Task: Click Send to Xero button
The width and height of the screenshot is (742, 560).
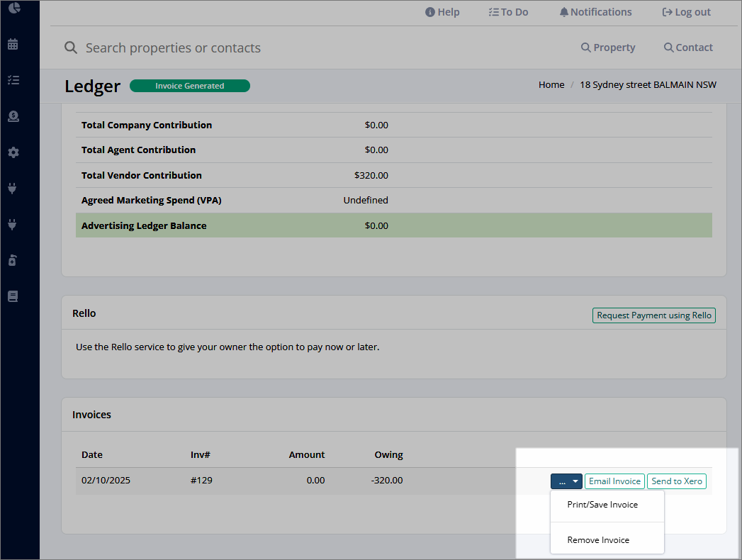Action: coord(677,481)
